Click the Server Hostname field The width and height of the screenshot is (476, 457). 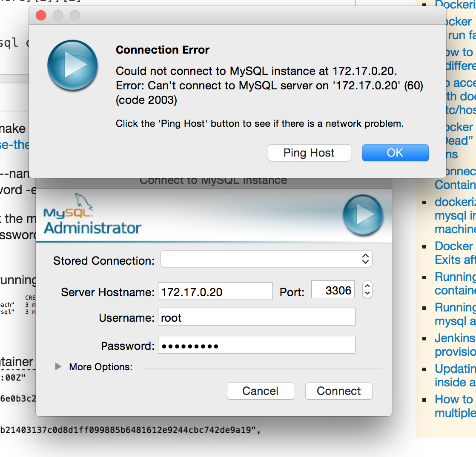pyautogui.click(x=215, y=291)
